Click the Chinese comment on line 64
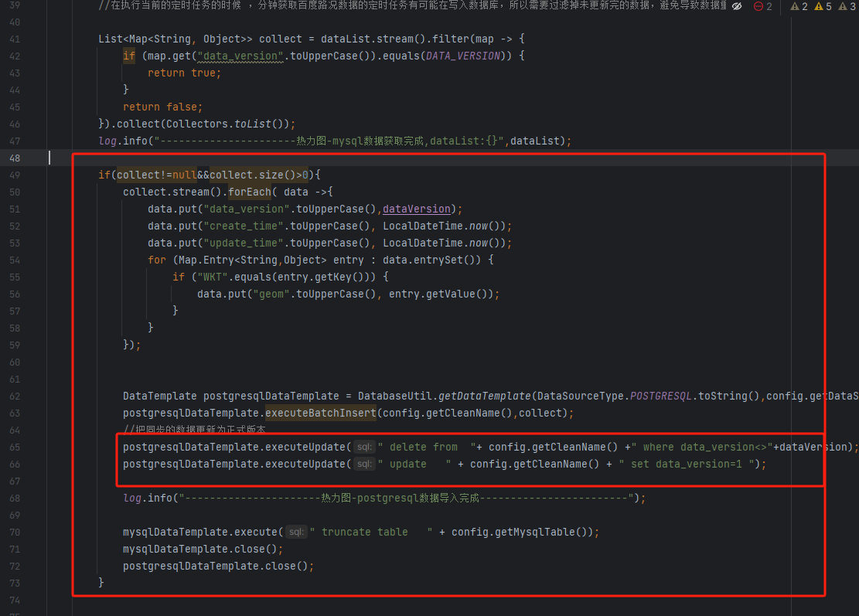The height and width of the screenshot is (616, 859). 195,429
